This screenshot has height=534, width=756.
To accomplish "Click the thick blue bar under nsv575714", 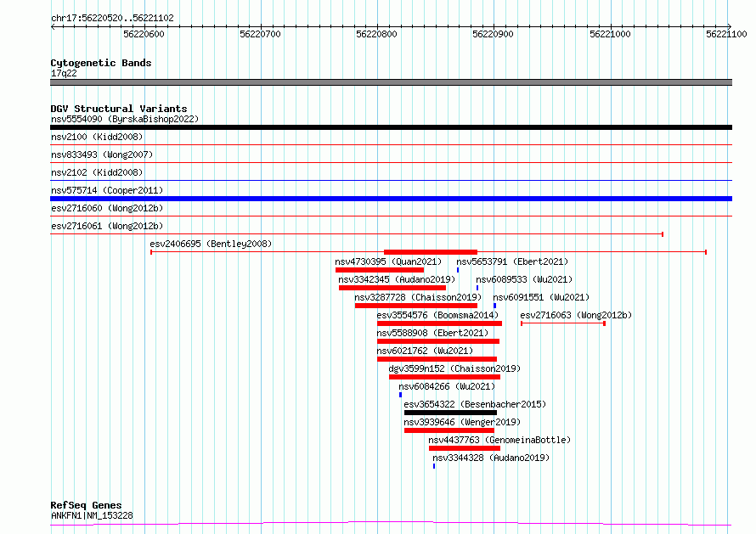I will tap(391, 199).
